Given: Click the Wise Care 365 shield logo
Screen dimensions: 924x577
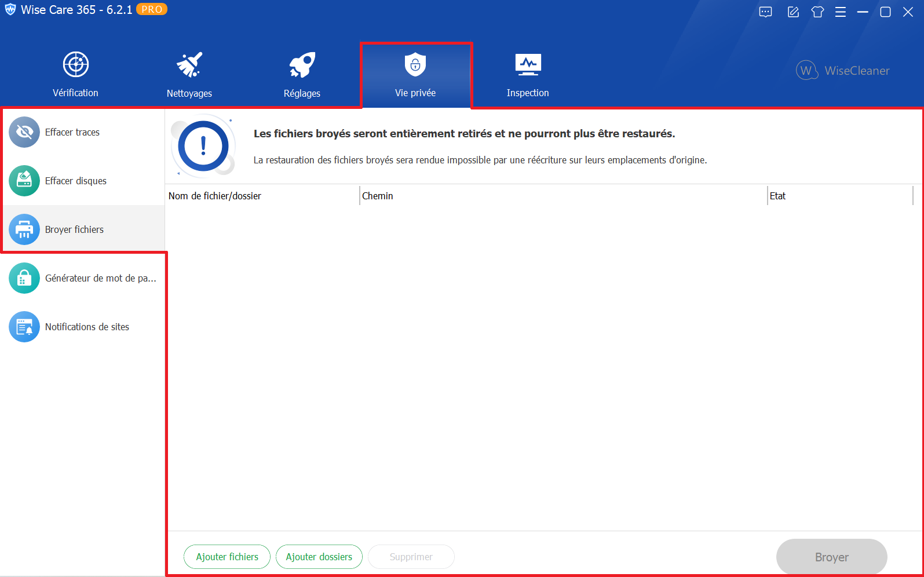Looking at the screenshot, I should pyautogui.click(x=10, y=10).
